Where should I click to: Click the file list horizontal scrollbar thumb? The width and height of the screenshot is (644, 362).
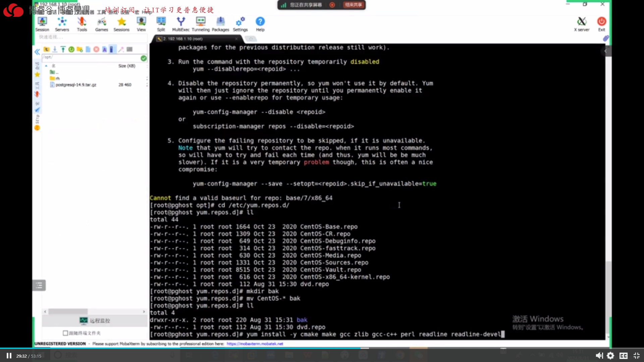coord(68,311)
